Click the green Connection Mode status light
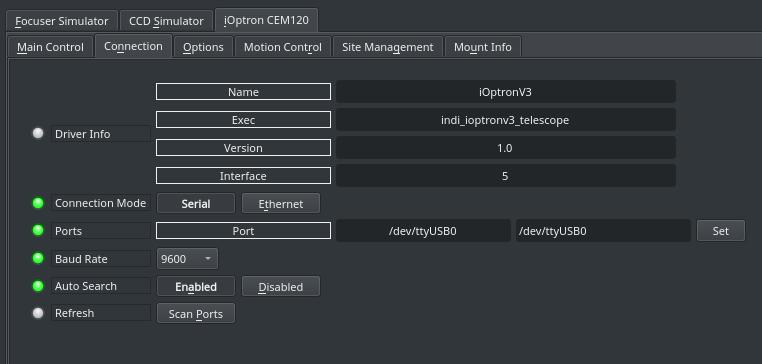The width and height of the screenshot is (762, 364). (38, 203)
